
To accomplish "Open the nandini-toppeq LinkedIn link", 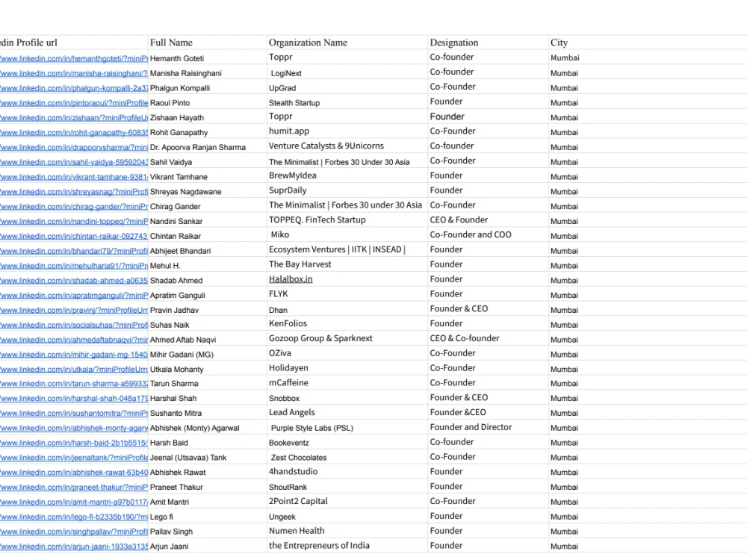I will pos(74,221).
